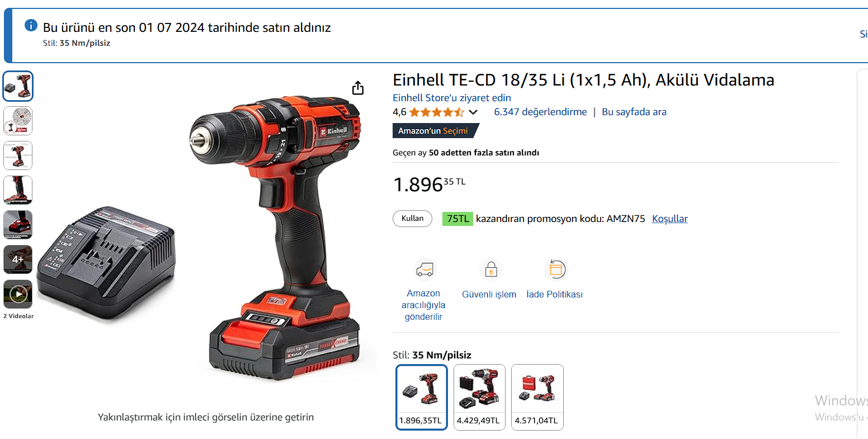Click the Amazon delivery truck icon
The image size is (868, 439).
pyautogui.click(x=424, y=270)
